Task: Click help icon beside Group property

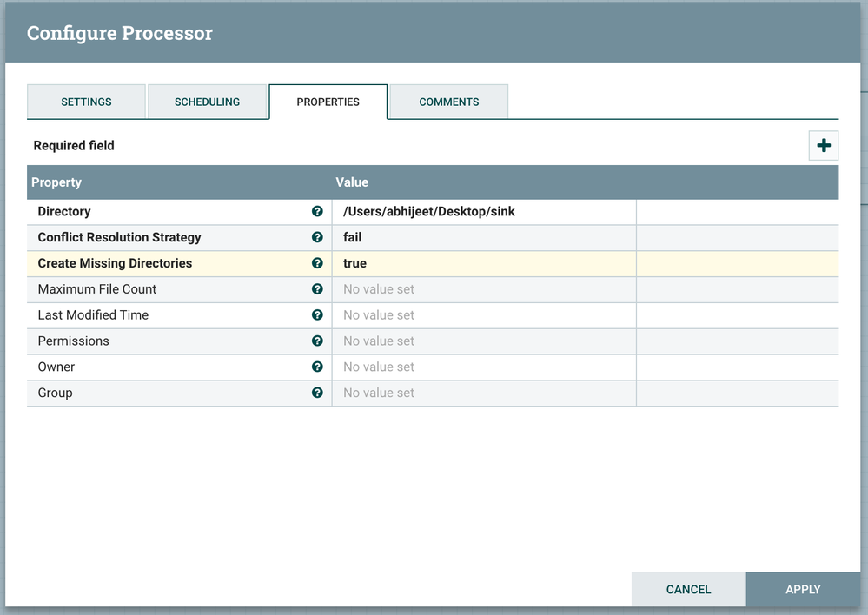Action: pos(317,393)
